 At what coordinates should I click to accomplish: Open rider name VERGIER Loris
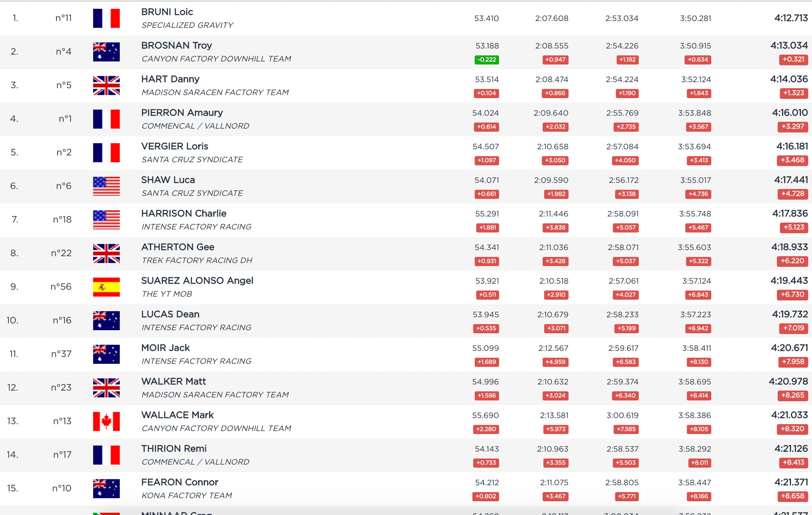(x=174, y=146)
